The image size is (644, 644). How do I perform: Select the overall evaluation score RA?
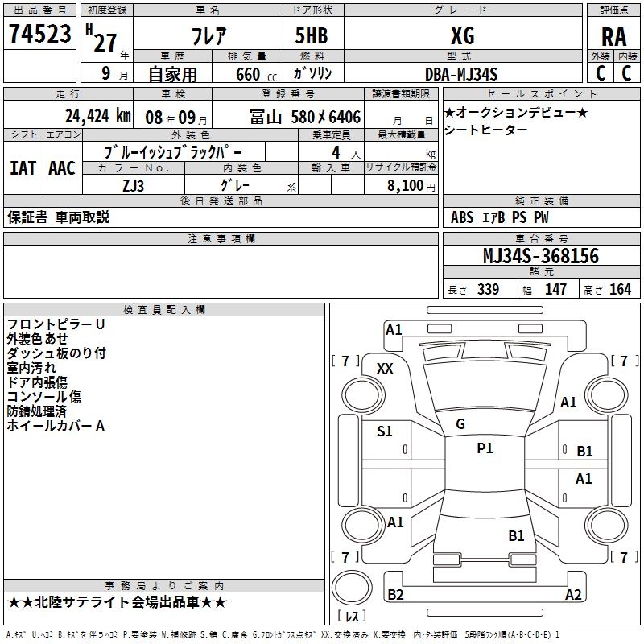point(613,37)
